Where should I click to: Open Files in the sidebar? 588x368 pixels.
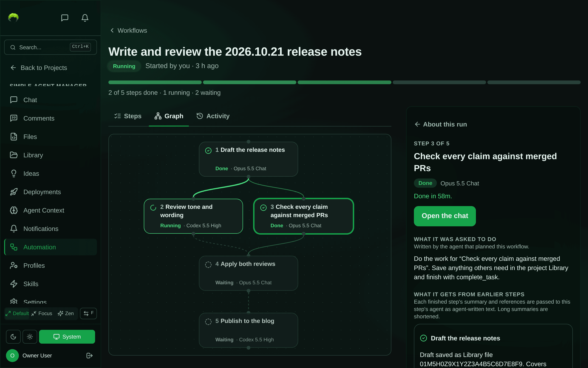click(x=51, y=137)
